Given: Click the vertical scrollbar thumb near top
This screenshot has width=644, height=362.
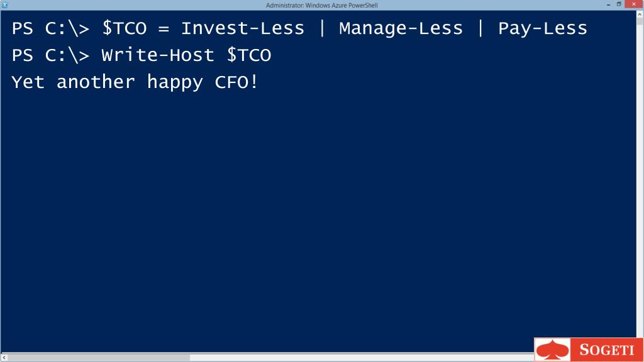Looking at the screenshot, I should pyautogui.click(x=640, y=21).
